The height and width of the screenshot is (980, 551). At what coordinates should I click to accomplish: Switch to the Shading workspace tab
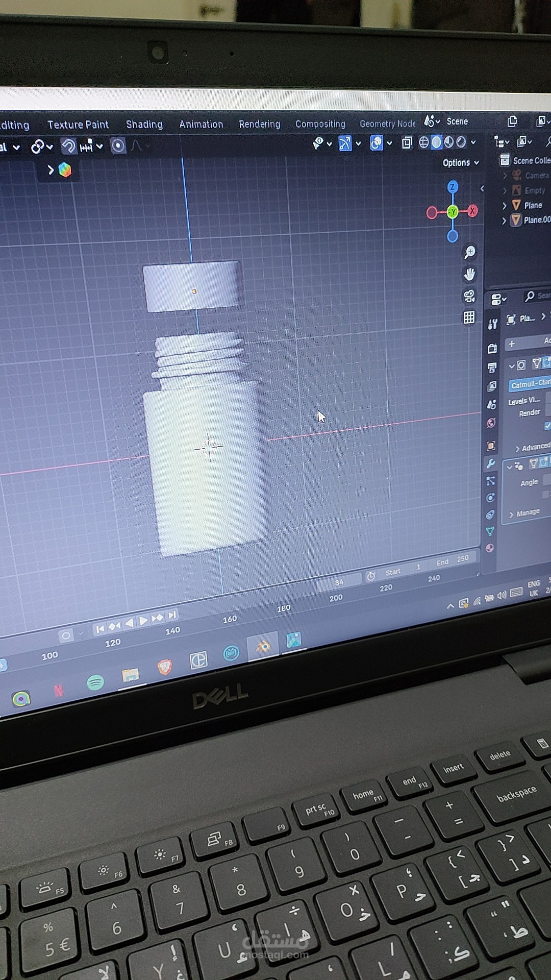[144, 125]
